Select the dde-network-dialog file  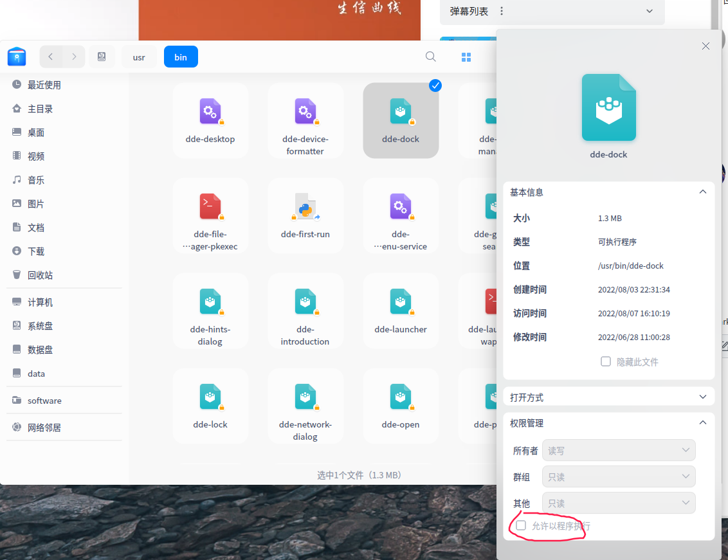[305, 406]
